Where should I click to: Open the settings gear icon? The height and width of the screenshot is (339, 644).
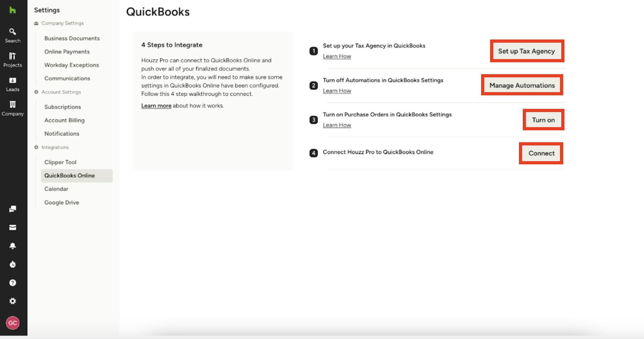pyautogui.click(x=13, y=301)
